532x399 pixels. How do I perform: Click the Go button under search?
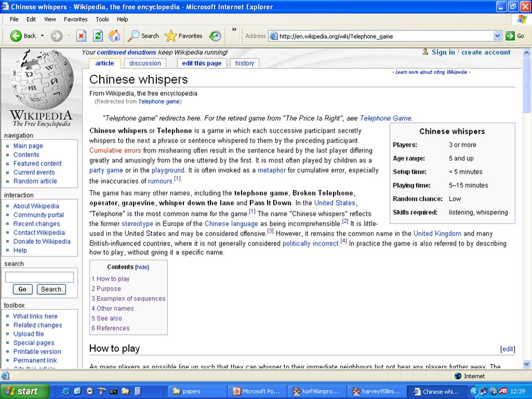(x=22, y=289)
